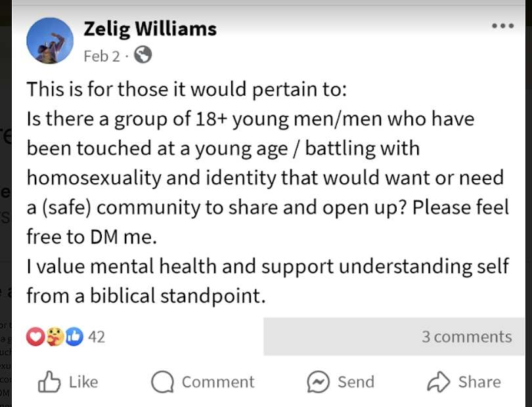Choose Send to share via message

point(355,382)
